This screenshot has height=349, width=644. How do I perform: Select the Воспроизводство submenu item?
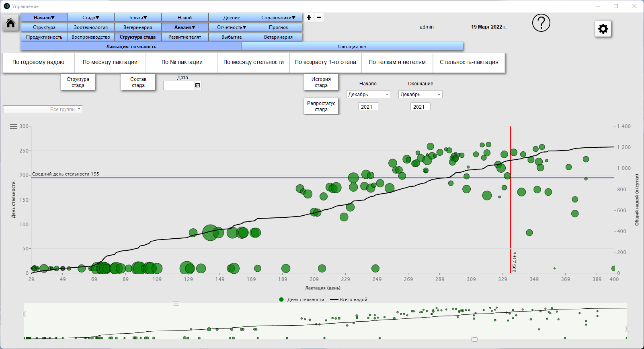(x=91, y=37)
